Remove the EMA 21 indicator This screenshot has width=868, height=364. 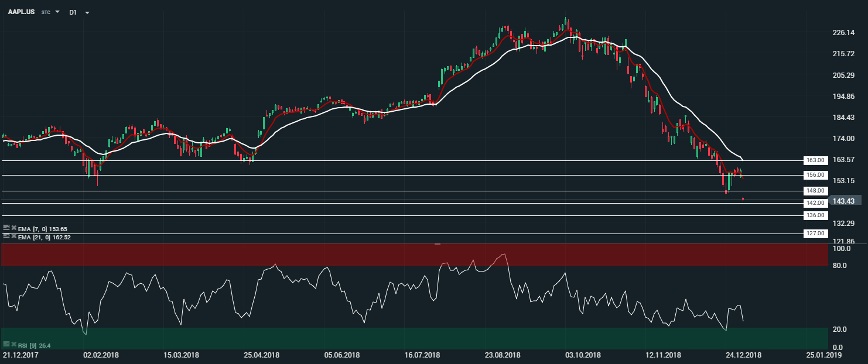click(13, 236)
